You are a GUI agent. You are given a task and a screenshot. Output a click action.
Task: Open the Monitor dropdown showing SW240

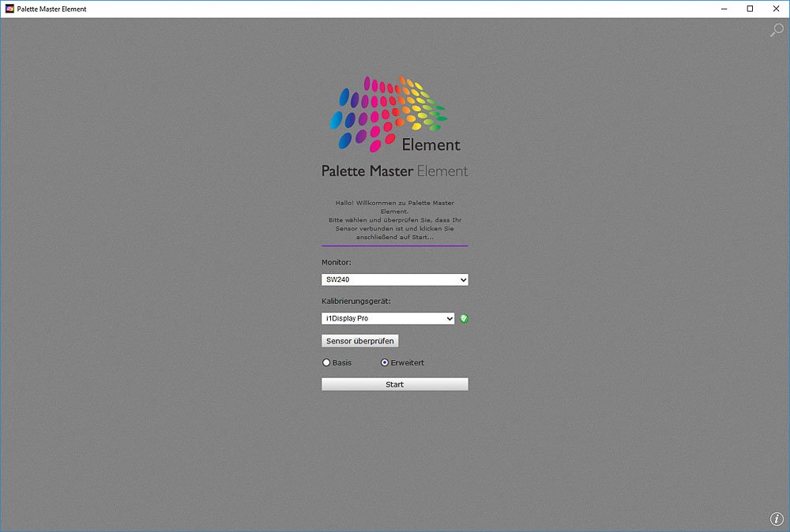coord(395,280)
